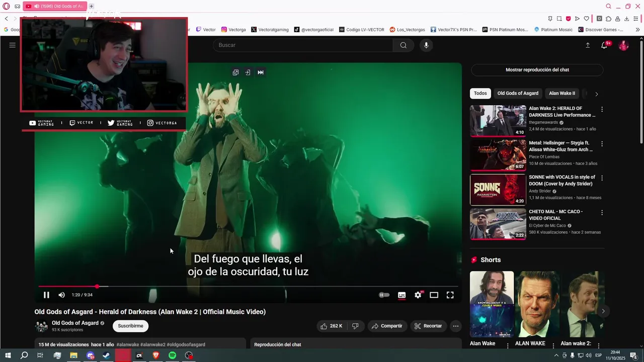The image size is (644, 362).
Task: Open CHETO MAL - MC CACO video title
Action: [x=556, y=215]
